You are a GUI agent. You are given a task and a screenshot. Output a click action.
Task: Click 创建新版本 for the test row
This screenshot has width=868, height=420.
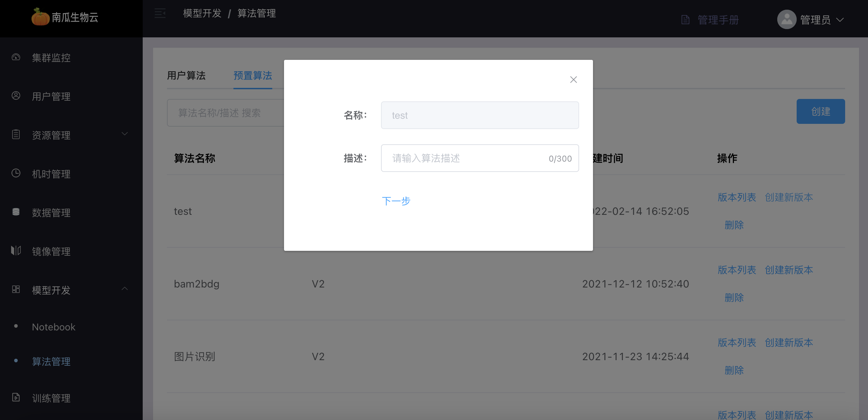point(789,198)
